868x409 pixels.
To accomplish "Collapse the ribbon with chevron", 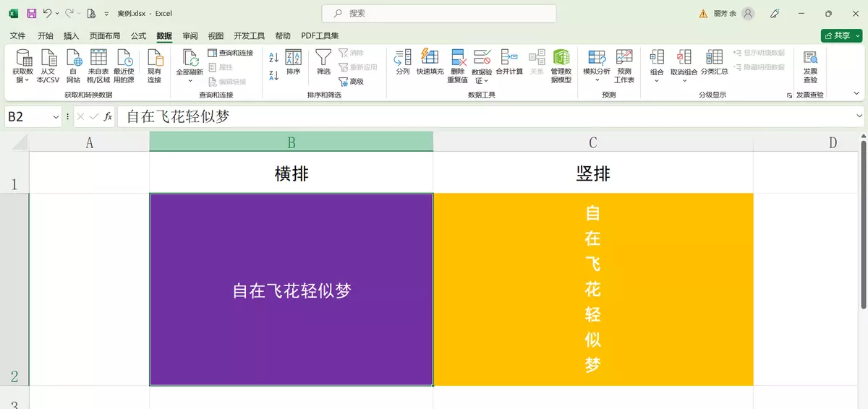I will click(856, 94).
